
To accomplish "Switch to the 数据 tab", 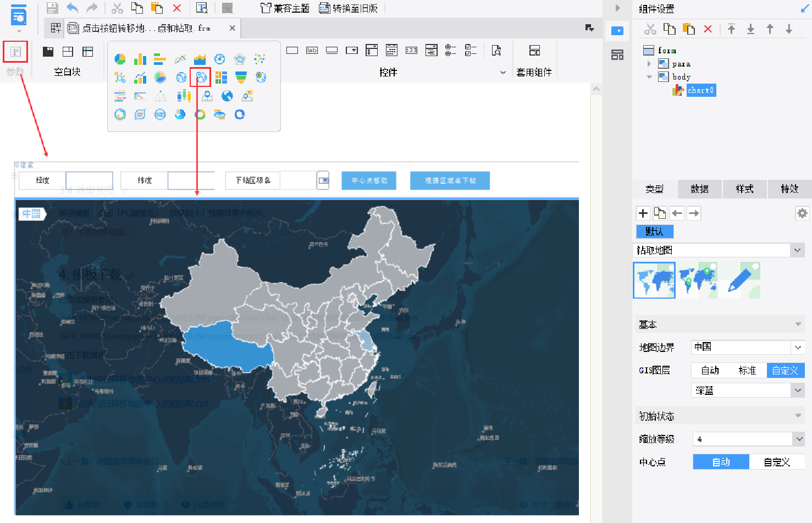I will click(699, 189).
